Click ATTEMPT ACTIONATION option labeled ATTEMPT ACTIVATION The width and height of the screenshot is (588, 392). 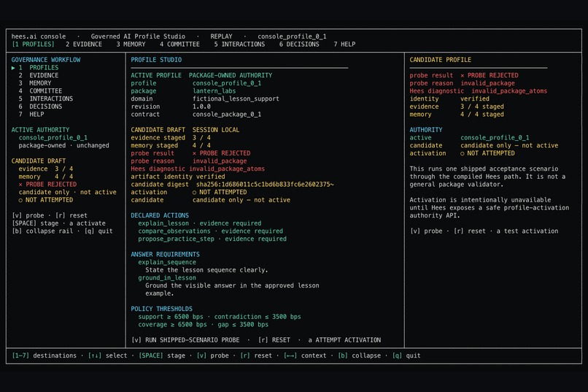(344, 340)
